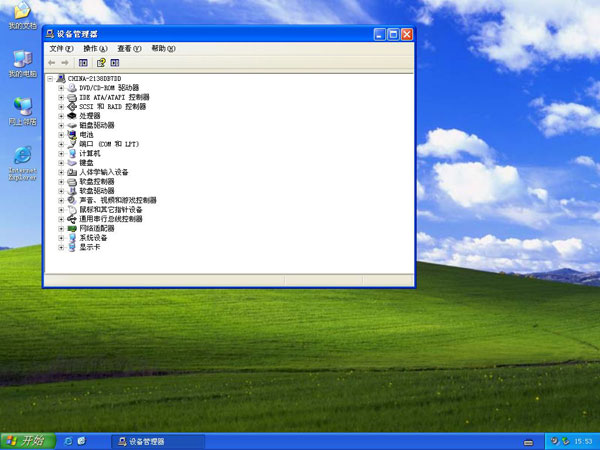600x450 pixels.
Task: Select 网上邻居 desktop icon
Action: pos(23,112)
